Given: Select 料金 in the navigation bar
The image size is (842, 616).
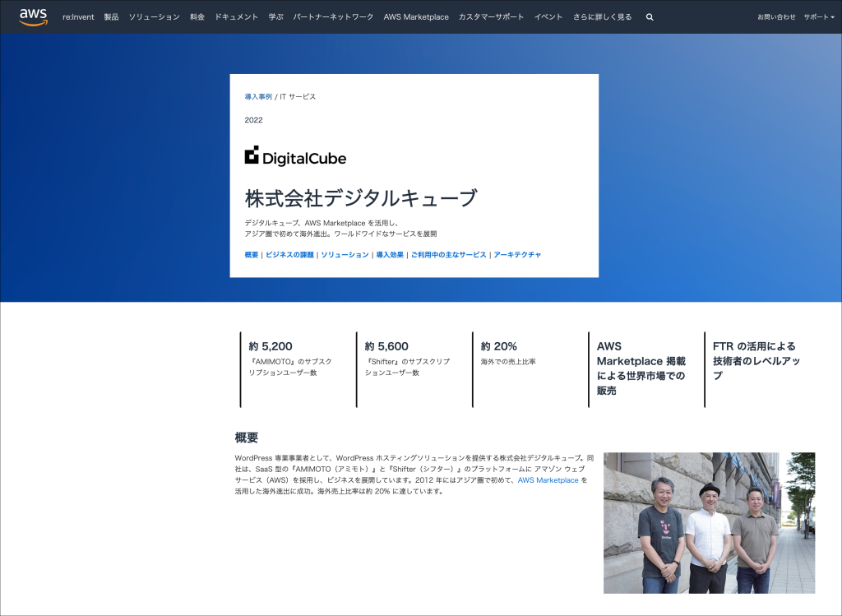Looking at the screenshot, I should 197,17.
